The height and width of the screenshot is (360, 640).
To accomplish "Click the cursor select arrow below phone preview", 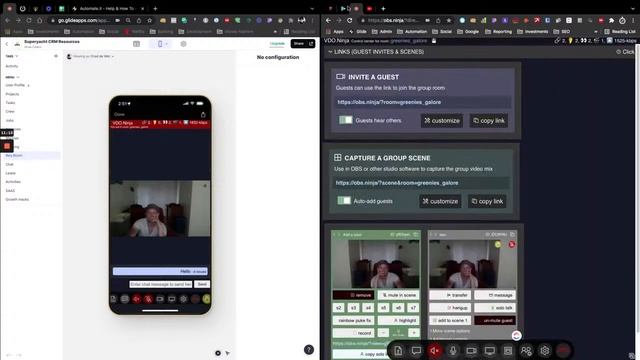I will [227, 353].
